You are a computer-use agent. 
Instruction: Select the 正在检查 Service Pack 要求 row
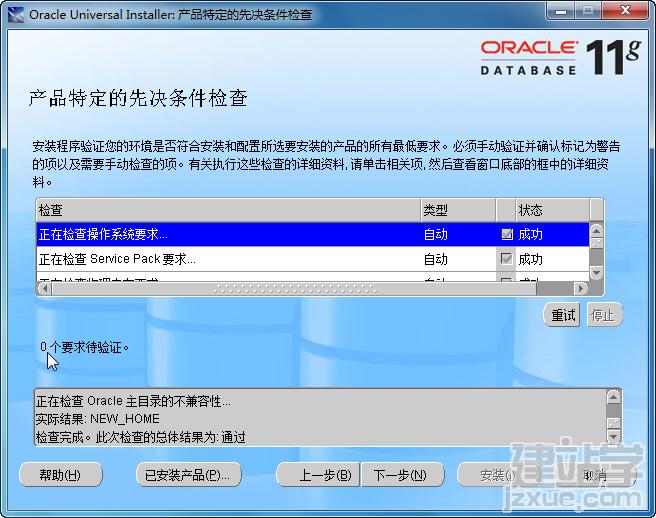pos(227,259)
